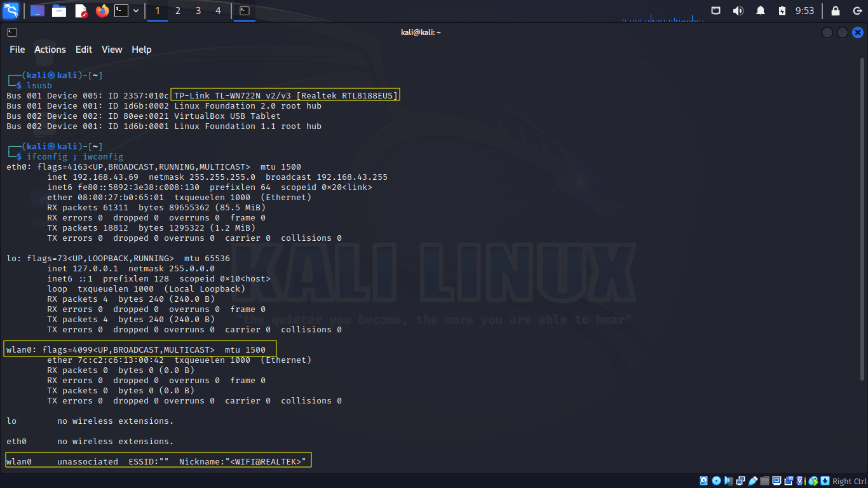The height and width of the screenshot is (488, 868).
Task: Click the VirtualBox USB Tablet line
Action: click(x=144, y=116)
